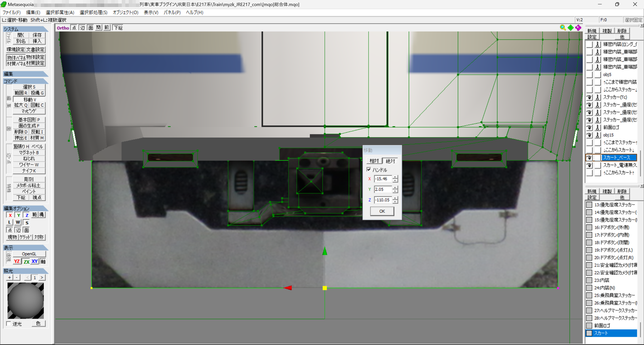Click the Y value input field

(383, 189)
